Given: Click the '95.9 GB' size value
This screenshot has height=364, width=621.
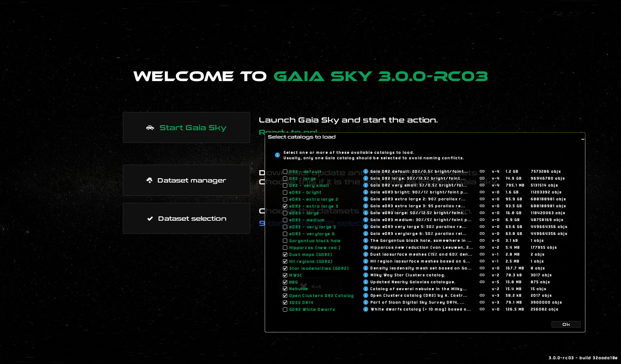Looking at the screenshot, I should click(514, 199).
